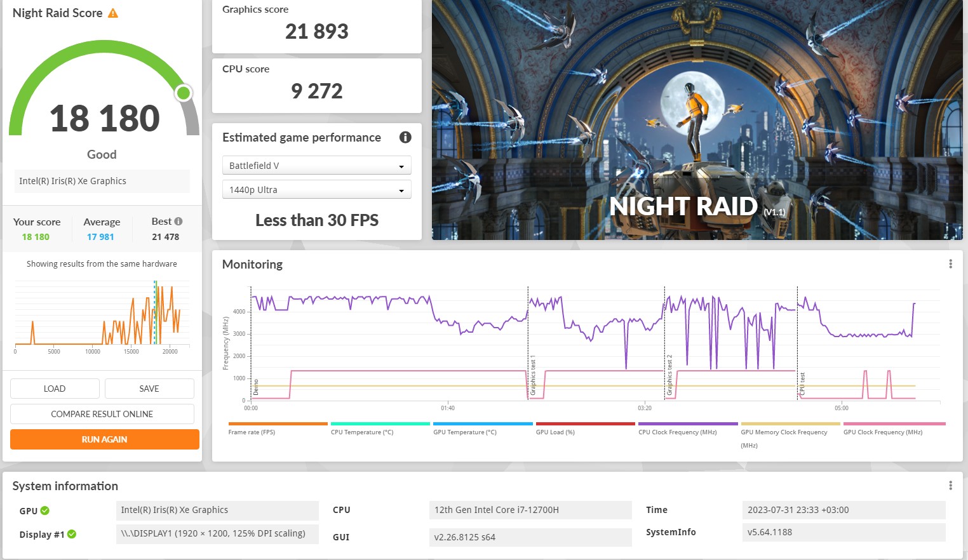Screen dimensions: 968x560
Task: Toggle the CPU Temperature legend item
Action: point(380,429)
